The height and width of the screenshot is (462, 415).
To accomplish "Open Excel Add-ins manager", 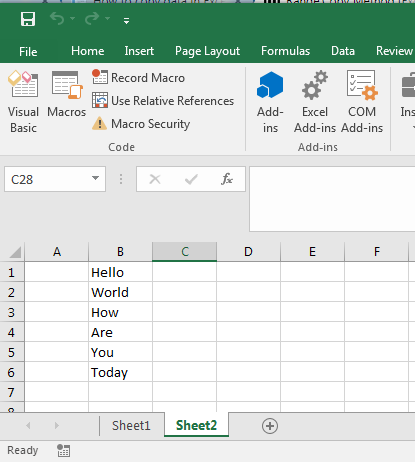I will [x=315, y=102].
